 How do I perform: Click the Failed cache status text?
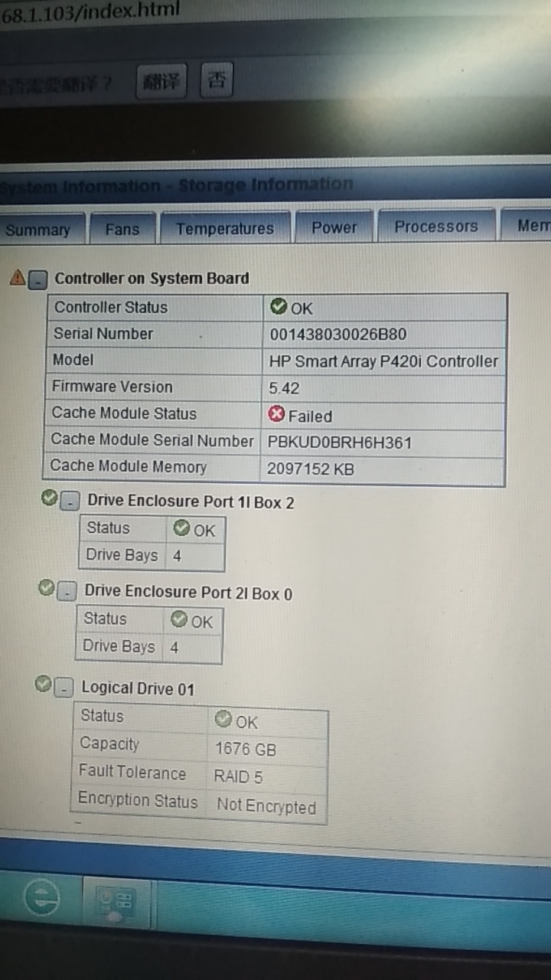pos(310,416)
